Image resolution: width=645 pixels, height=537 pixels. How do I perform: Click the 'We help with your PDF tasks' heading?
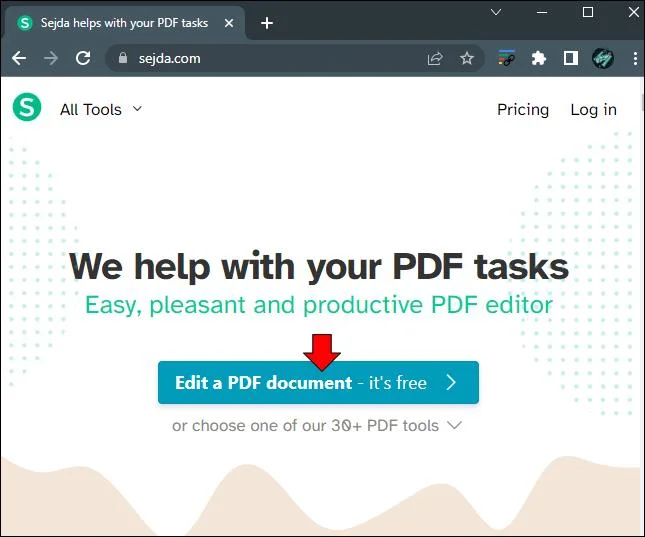pyautogui.click(x=319, y=267)
